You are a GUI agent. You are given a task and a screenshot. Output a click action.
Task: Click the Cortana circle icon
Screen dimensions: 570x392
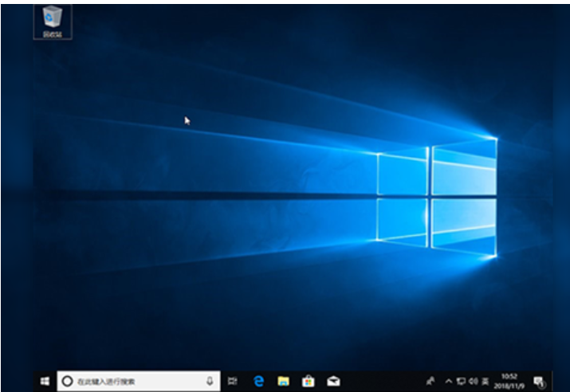tap(68, 382)
